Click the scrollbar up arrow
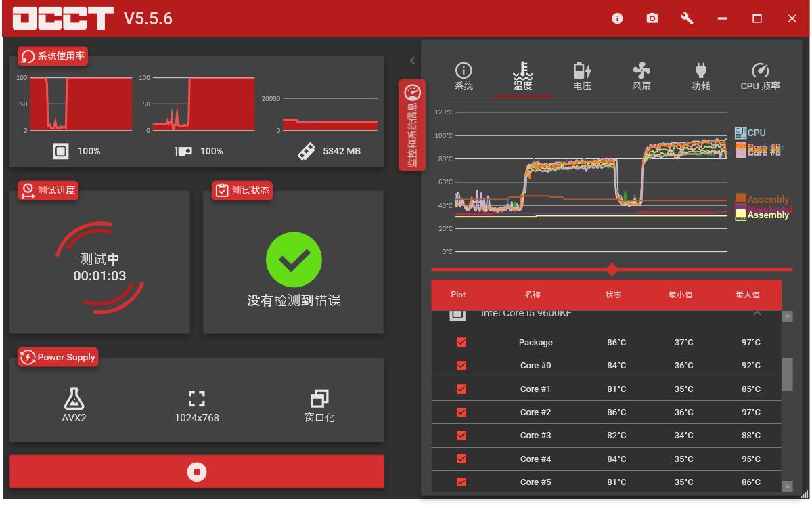The width and height of the screenshot is (812, 508). [787, 317]
